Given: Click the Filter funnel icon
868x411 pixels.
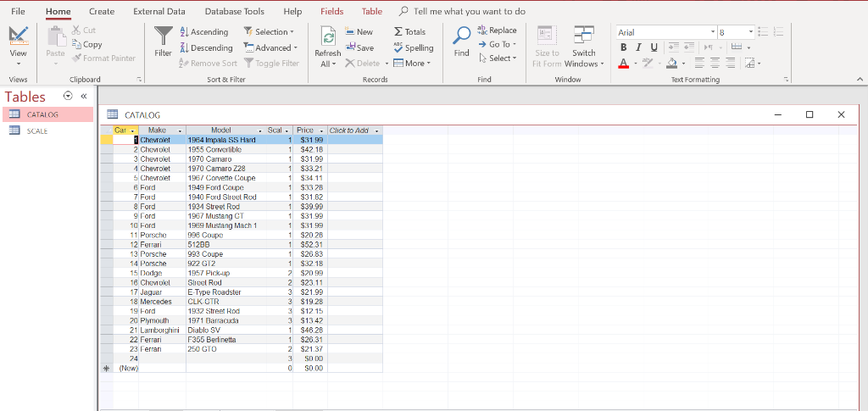Looking at the screenshot, I should click(x=164, y=36).
